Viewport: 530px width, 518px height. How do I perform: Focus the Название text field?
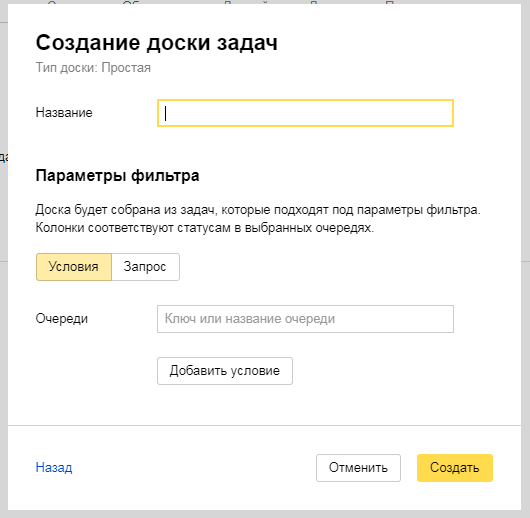[x=305, y=113]
